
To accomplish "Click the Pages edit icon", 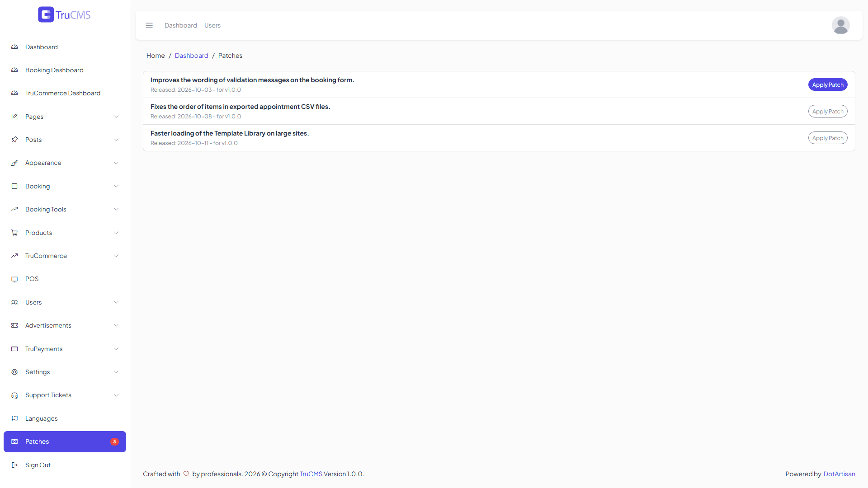I will tap(14, 117).
